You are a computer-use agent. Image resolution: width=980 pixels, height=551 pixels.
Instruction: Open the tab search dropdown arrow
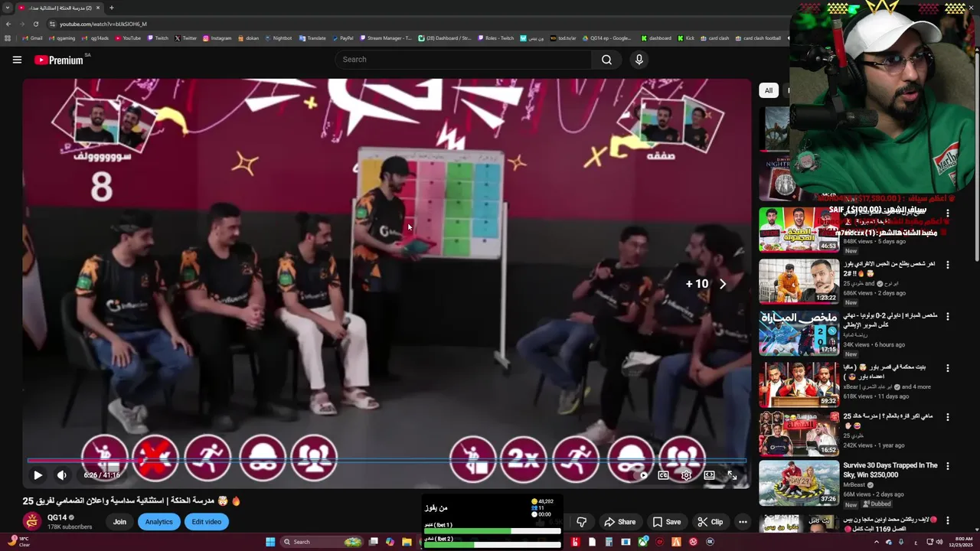click(7, 8)
